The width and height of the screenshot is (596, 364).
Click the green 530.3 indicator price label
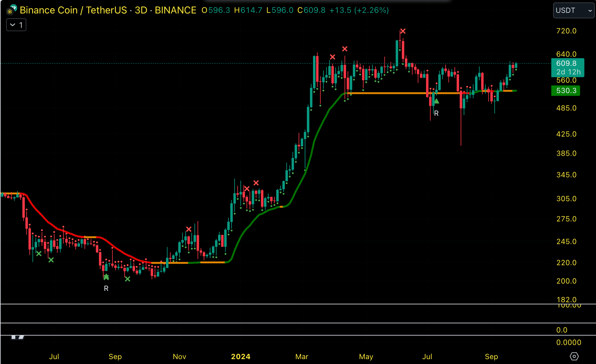[x=566, y=91]
